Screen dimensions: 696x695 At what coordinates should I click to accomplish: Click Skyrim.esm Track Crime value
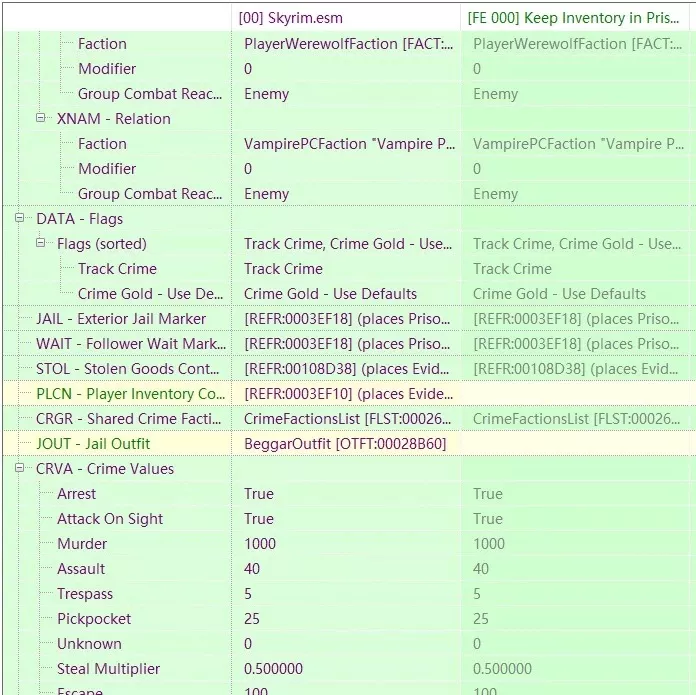(x=283, y=269)
